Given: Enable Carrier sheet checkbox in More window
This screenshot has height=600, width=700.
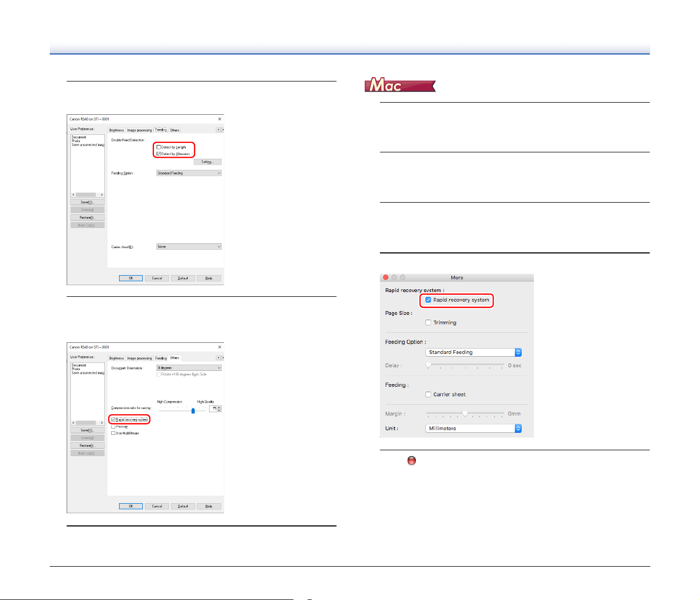Looking at the screenshot, I should (429, 395).
